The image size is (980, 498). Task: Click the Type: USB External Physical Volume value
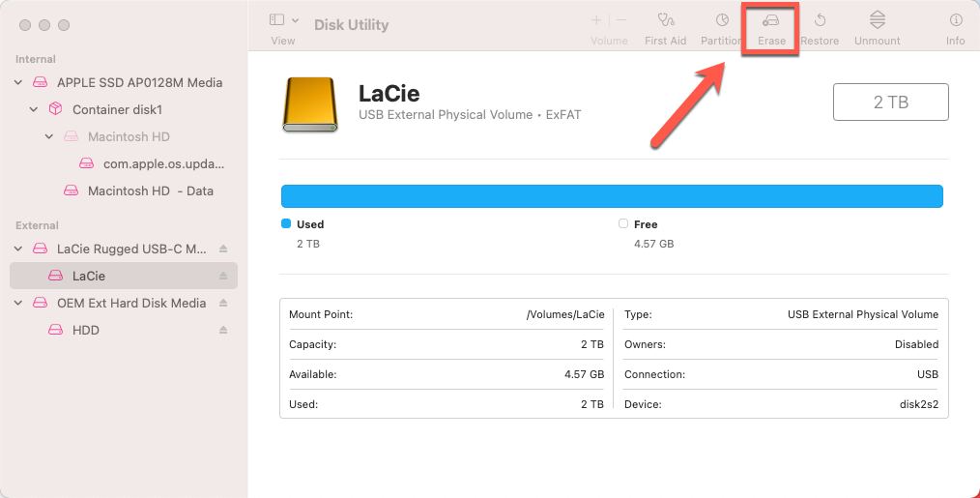click(863, 314)
